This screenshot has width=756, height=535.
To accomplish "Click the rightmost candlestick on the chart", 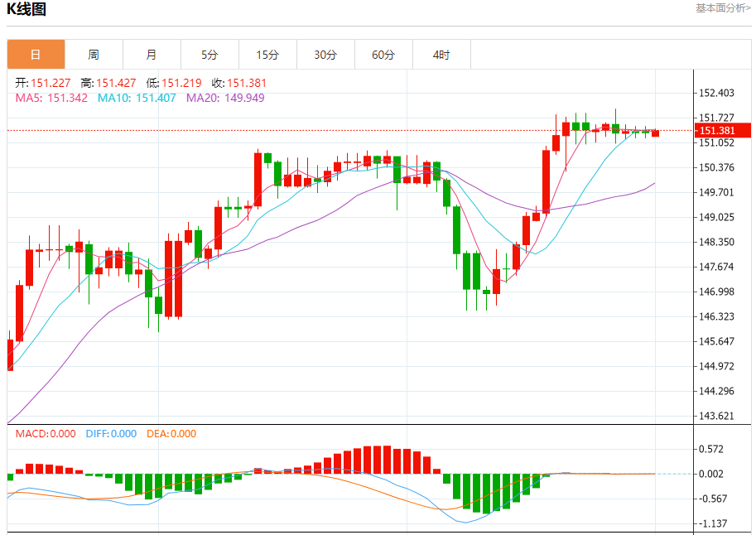I will 655,133.
